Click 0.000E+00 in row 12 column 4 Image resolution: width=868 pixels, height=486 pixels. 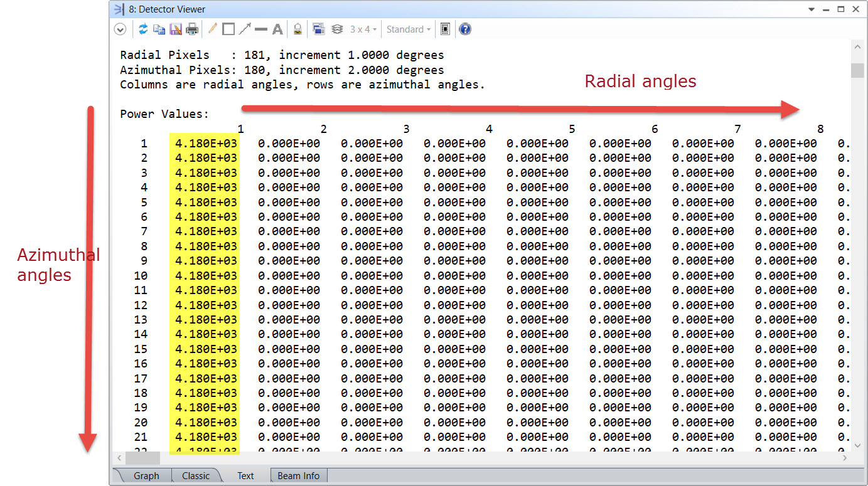[x=454, y=305]
